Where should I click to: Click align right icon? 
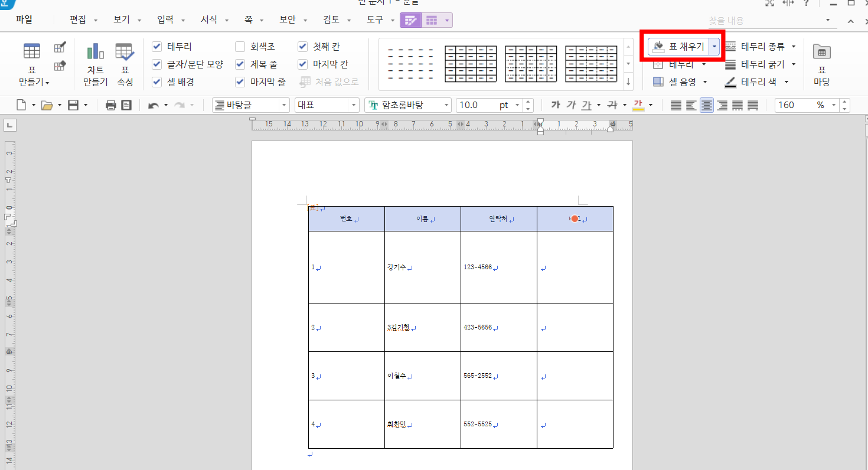(722, 105)
